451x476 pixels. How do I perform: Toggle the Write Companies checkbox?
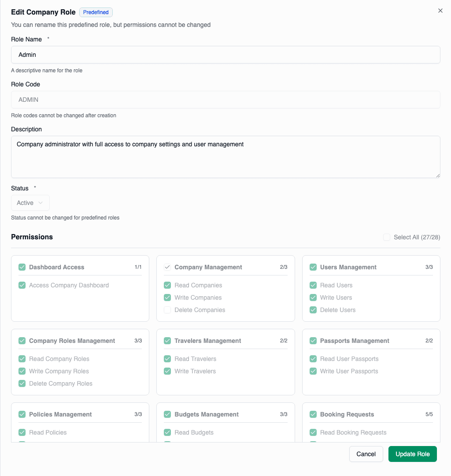pyautogui.click(x=167, y=297)
